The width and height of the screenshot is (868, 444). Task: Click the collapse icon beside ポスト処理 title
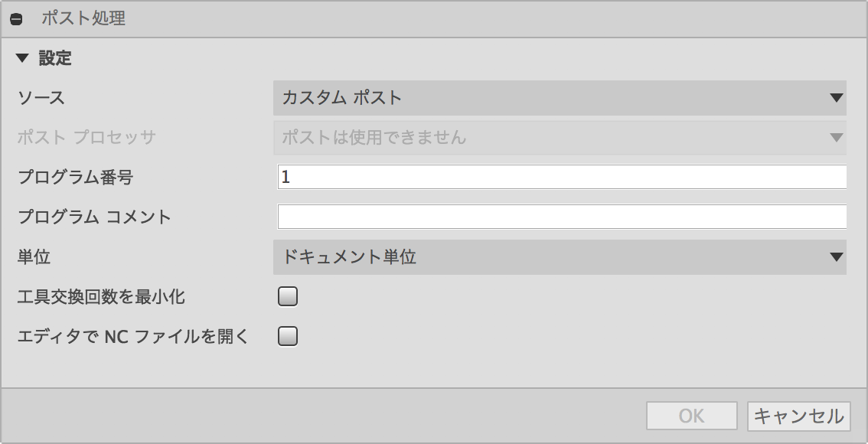click(x=17, y=19)
